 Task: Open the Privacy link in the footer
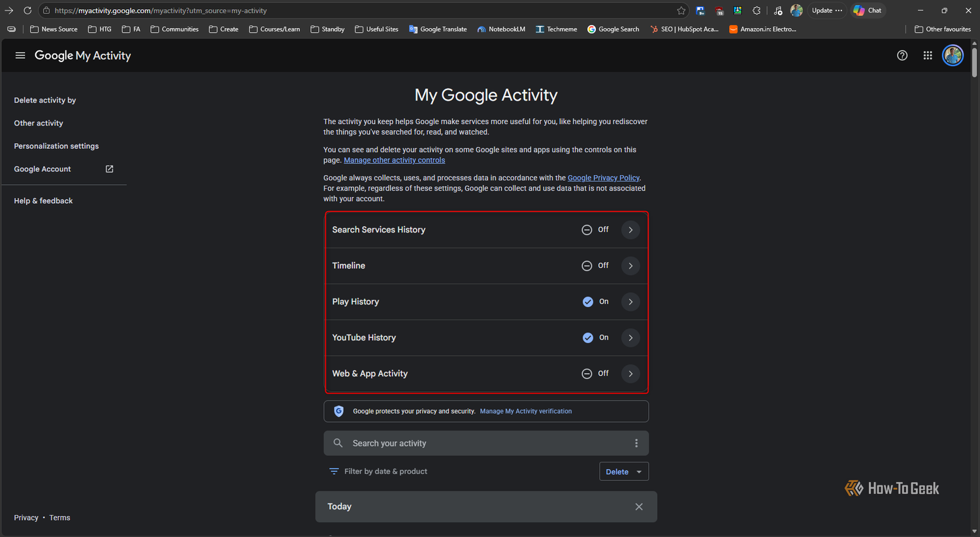coord(26,517)
